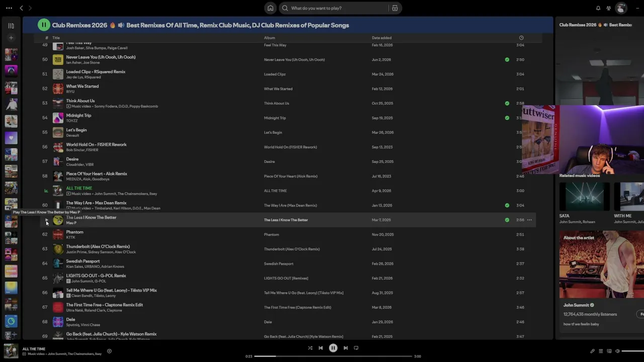The image size is (644, 362).
Task: Select the currently playing ALL THE TIME row
Action: (x=287, y=191)
